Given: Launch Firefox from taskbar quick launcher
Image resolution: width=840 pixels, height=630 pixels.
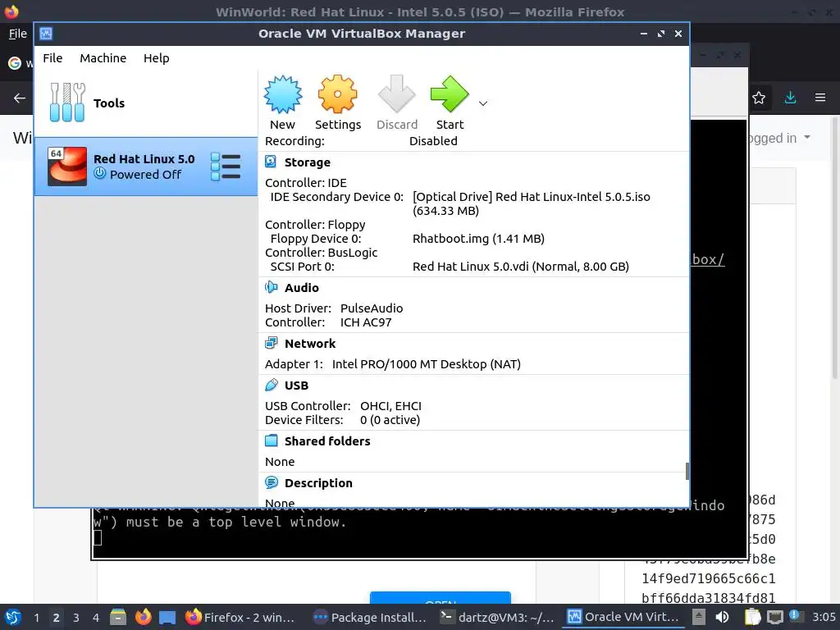Looking at the screenshot, I should pyautogui.click(x=143, y=617).
